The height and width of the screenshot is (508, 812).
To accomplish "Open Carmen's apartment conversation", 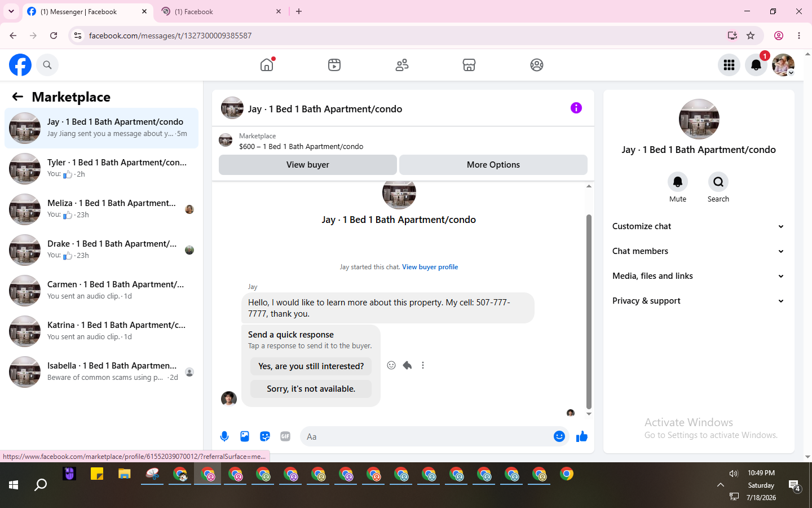I will pyautogui.click(x=101, y=291).
